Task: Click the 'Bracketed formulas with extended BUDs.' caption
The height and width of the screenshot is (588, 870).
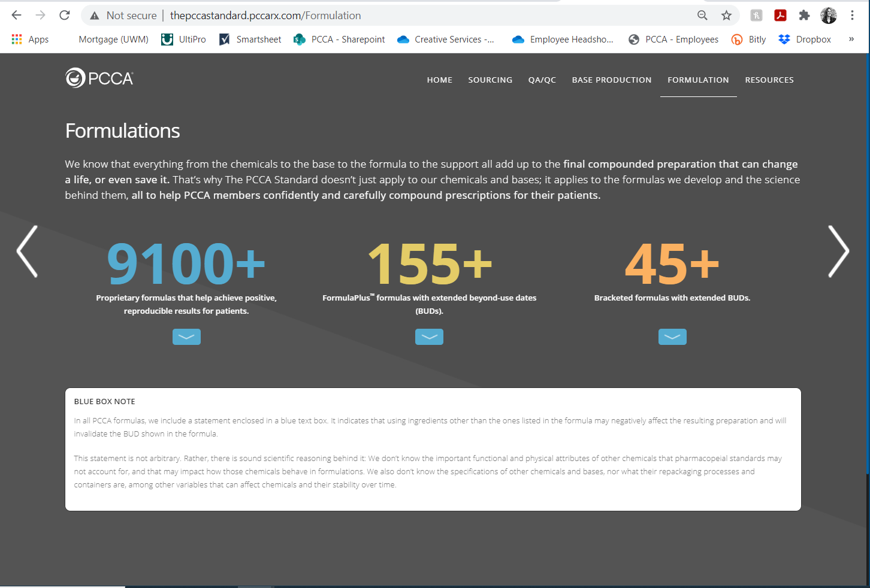Action: [x=672, y=298]
